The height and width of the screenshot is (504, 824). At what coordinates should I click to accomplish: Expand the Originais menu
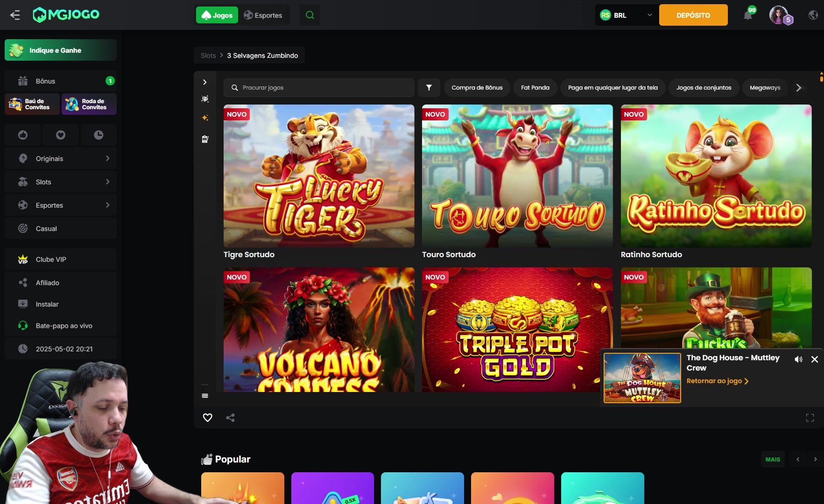(x=61, y=159)
